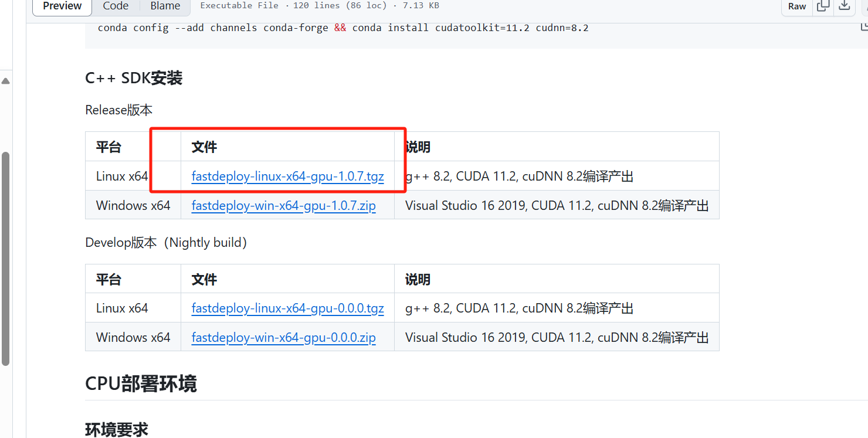Select the Preview tab
Viewport: 868px width, 438px height.
tap(62, 5)
